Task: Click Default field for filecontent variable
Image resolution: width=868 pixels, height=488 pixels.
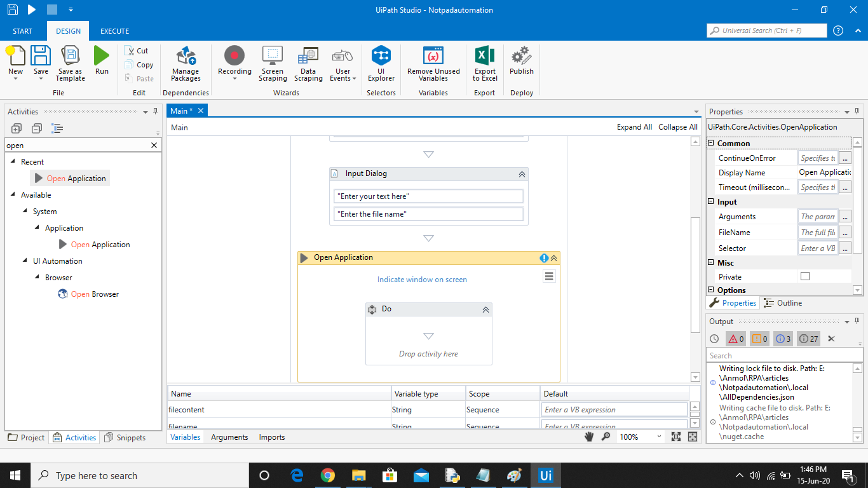Action: pyautogui.click(x=614, y=410)
